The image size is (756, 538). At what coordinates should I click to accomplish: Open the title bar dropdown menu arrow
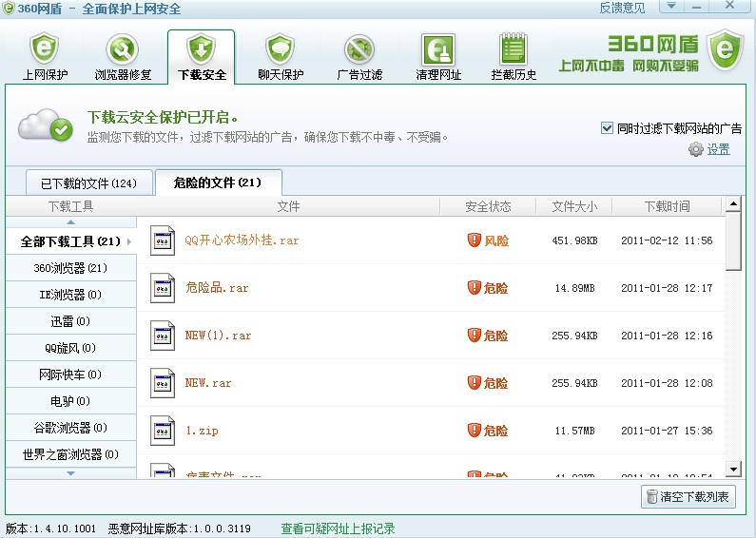[x=671, y=6]
